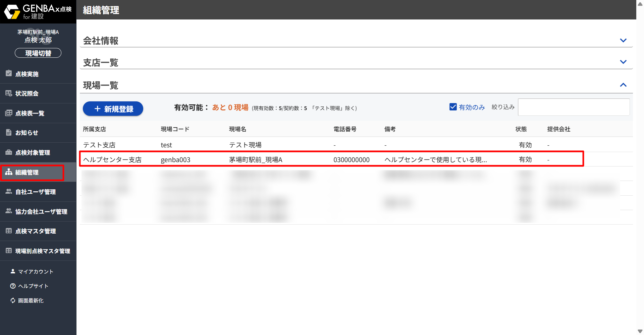Open 点検マスタ管理 menu item
This screenshot has height=335, width=644.
(36, 231)
